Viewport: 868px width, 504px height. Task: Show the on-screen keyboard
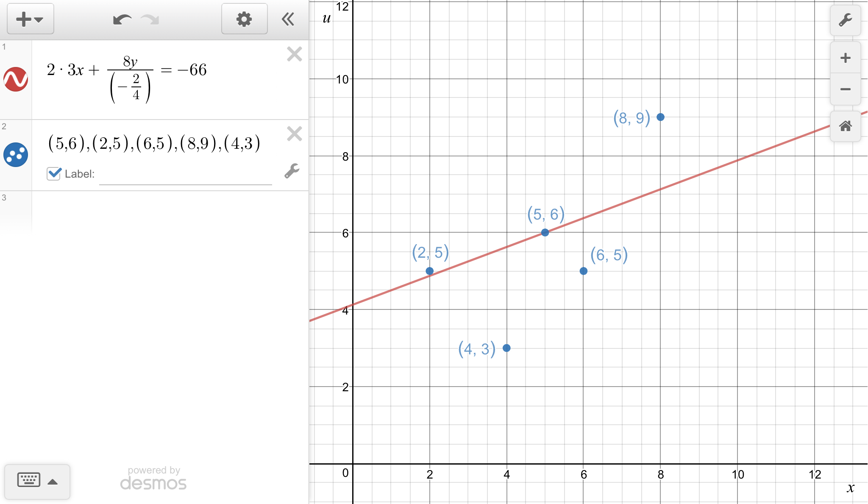(29, 481)
